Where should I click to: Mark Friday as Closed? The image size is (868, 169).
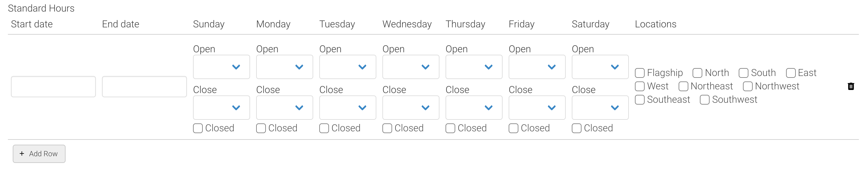pyautogui.click(x=514, y=128)
